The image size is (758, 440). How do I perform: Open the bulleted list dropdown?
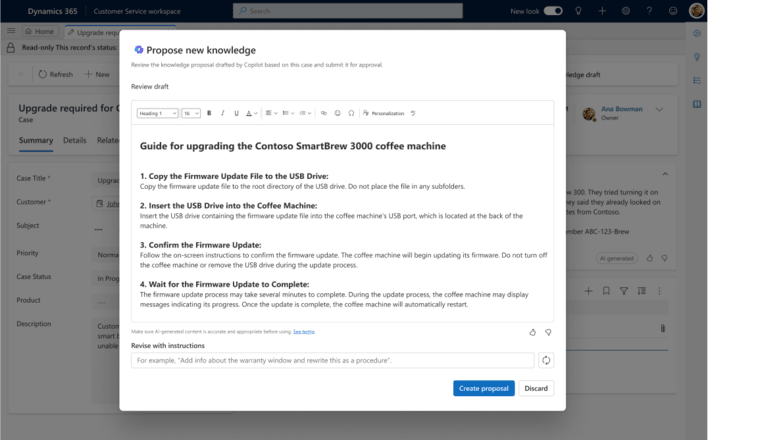(x=305, y=113)
